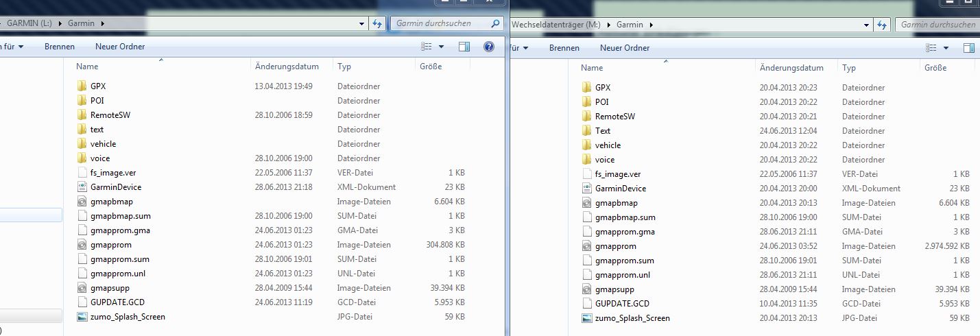Select gmapsupp image in right window
This screenshot has width=980, height=336.
(x=614, y=289)
